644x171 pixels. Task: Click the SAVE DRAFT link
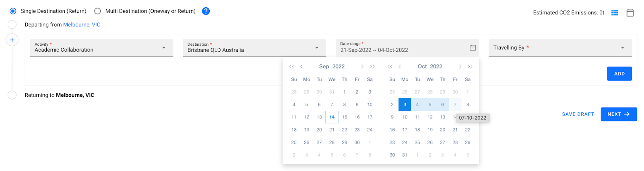coord(578,114)
